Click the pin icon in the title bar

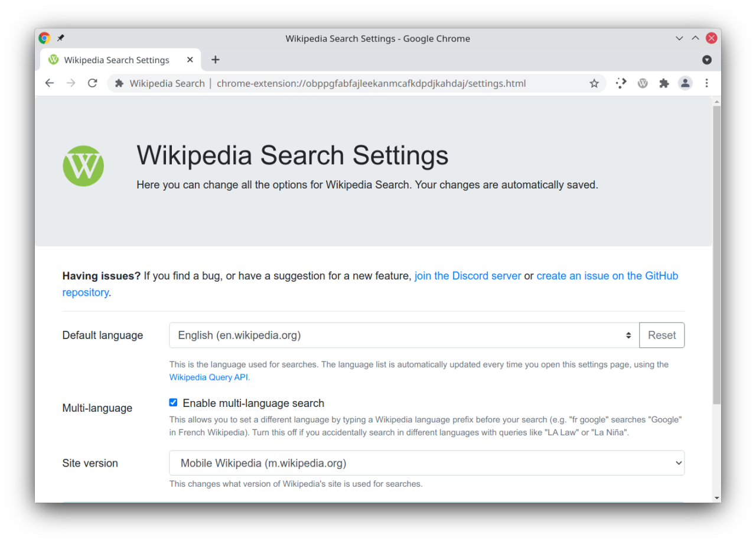coord(60,38)
